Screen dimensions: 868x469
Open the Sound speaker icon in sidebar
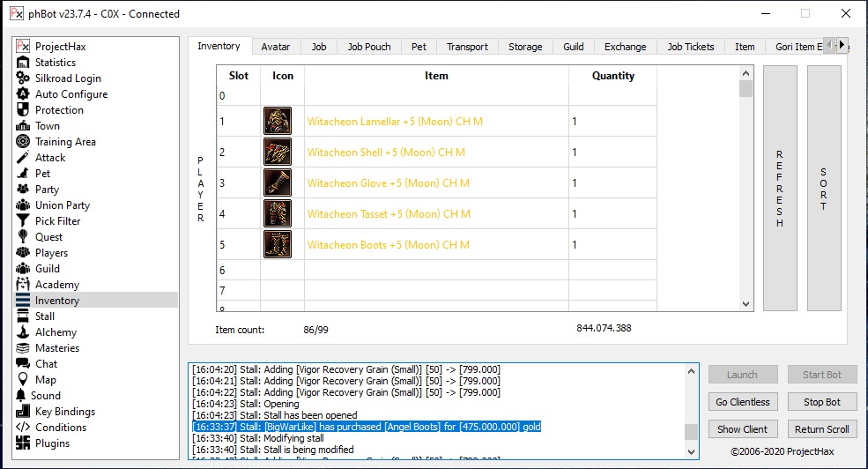point(21,396)
